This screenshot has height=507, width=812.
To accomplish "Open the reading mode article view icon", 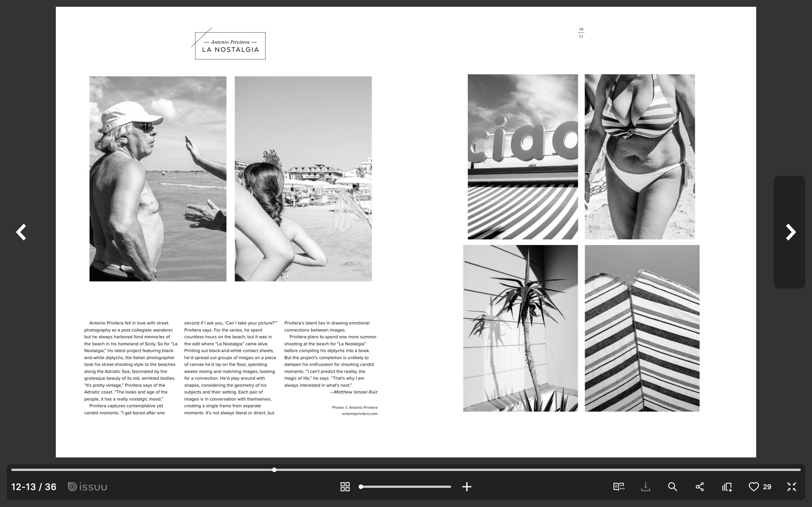I will click(618, 486).
